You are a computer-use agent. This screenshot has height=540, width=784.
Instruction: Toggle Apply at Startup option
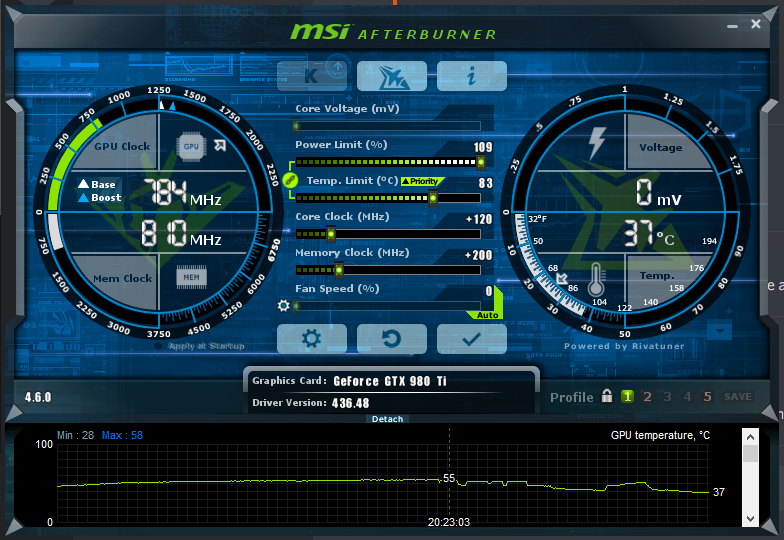click(x=206, y=346)
